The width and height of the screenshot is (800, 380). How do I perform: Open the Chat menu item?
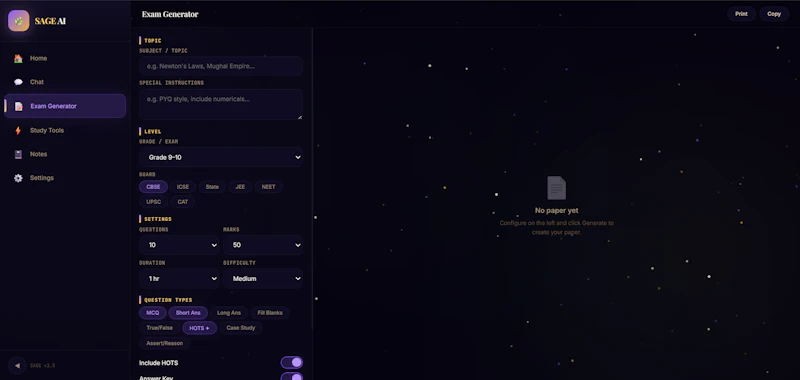65,82
